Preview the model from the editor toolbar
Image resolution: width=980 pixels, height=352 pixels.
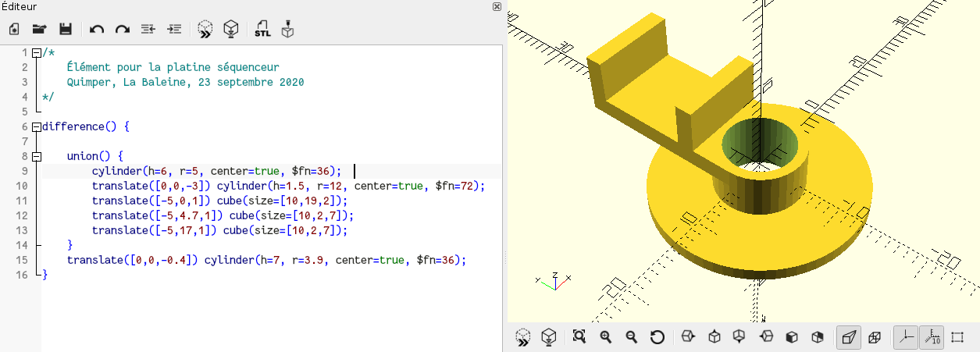[205, 30]
